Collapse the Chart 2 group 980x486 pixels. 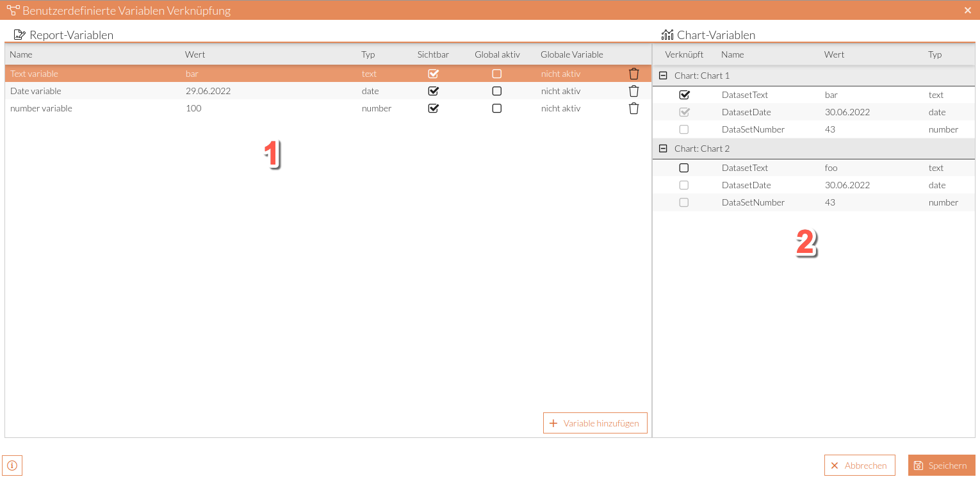[664, 149]
